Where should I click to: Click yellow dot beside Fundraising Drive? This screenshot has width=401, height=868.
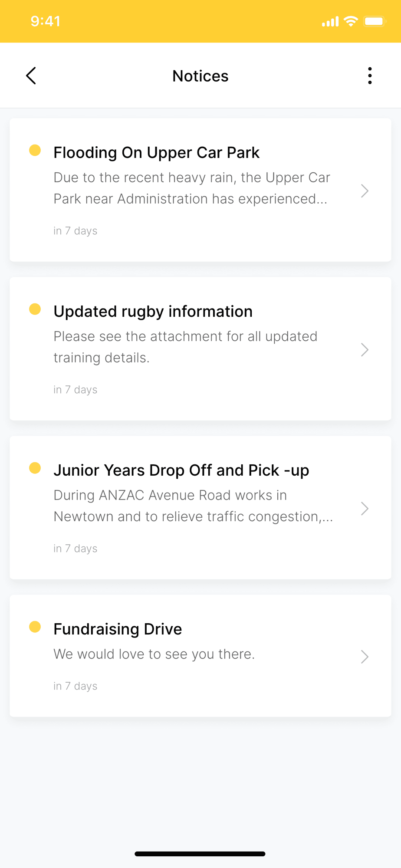coord(35,627)
